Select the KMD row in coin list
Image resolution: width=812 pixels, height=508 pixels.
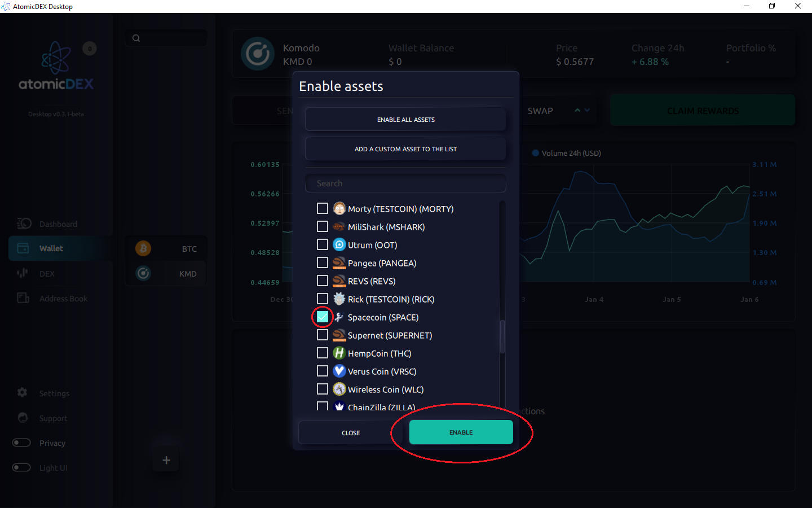click(x=166, y=273)
